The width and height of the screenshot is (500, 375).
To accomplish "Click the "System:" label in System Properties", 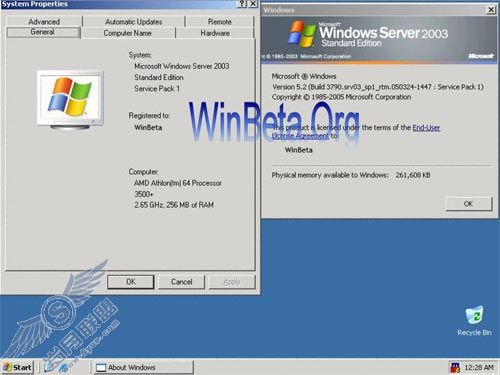I will coord(140,55).
